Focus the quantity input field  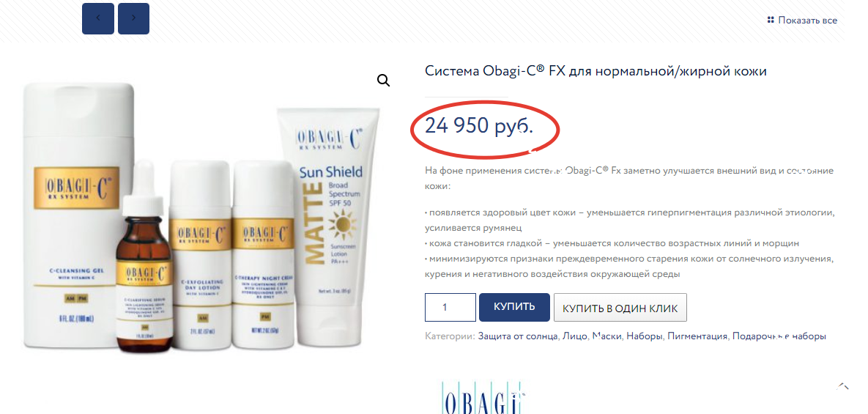(x=450, y=307)
